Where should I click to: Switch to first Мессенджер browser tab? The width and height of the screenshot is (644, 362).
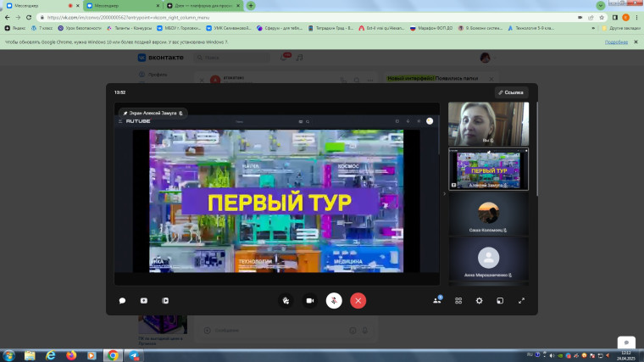tap(37, 6)
